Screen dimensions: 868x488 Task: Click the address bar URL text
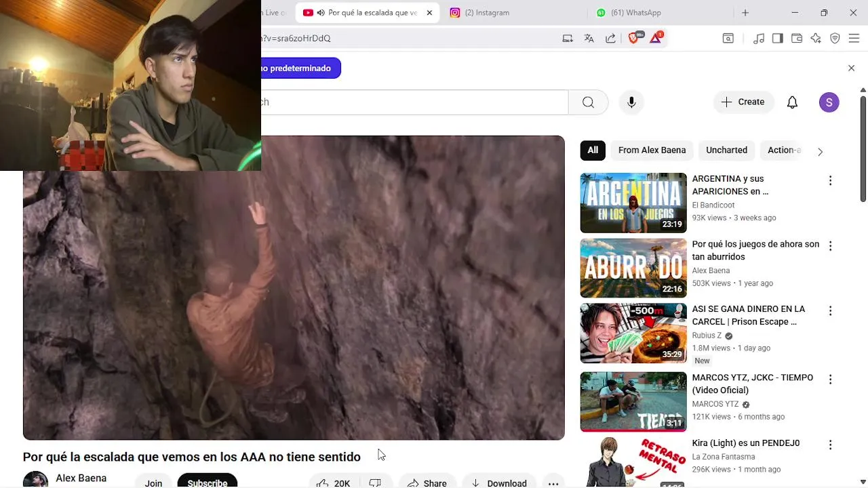pos(296,39)
